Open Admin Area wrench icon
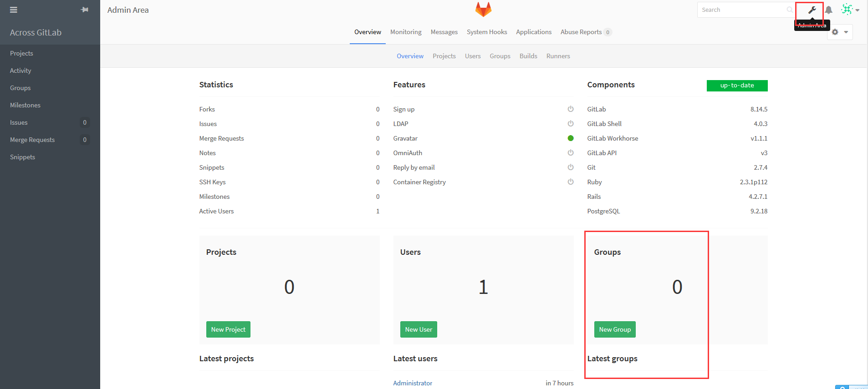This screenshot has height=389, width=868. click(x=812, y=10)
